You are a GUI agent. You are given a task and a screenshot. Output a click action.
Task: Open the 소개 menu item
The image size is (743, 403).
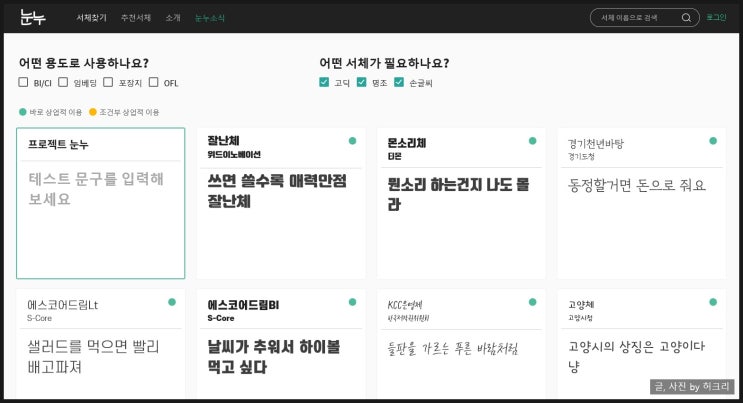point(173,18)
